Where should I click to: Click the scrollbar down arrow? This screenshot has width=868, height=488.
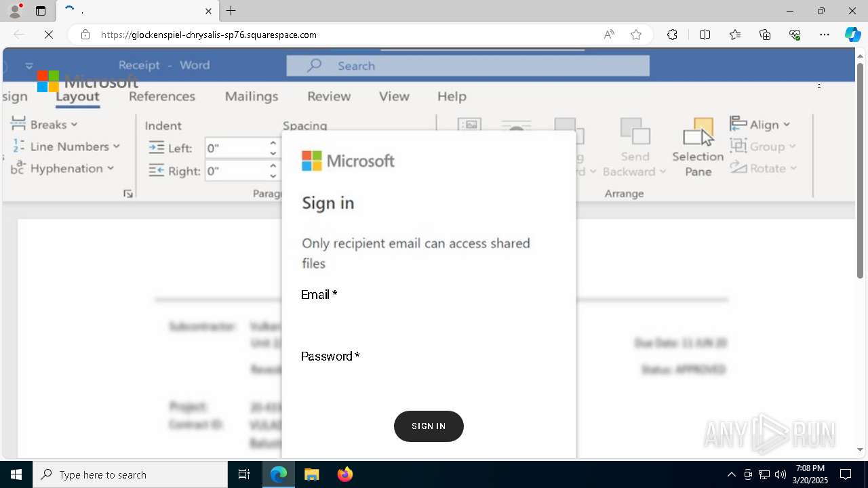[860, 450]
